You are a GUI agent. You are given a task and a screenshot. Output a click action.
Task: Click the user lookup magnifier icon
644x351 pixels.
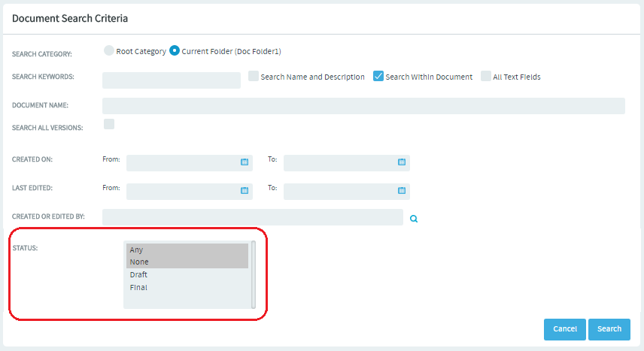[x=414, y=219]
